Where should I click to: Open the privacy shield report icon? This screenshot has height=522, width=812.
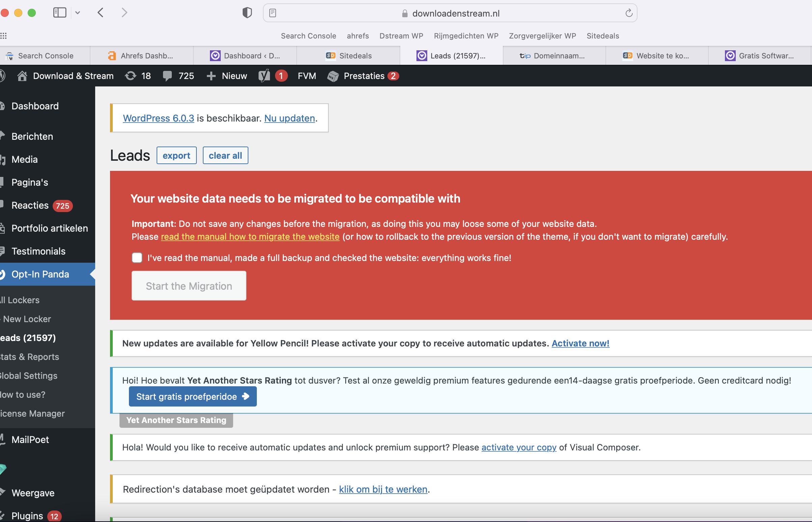tap(247, 13)
